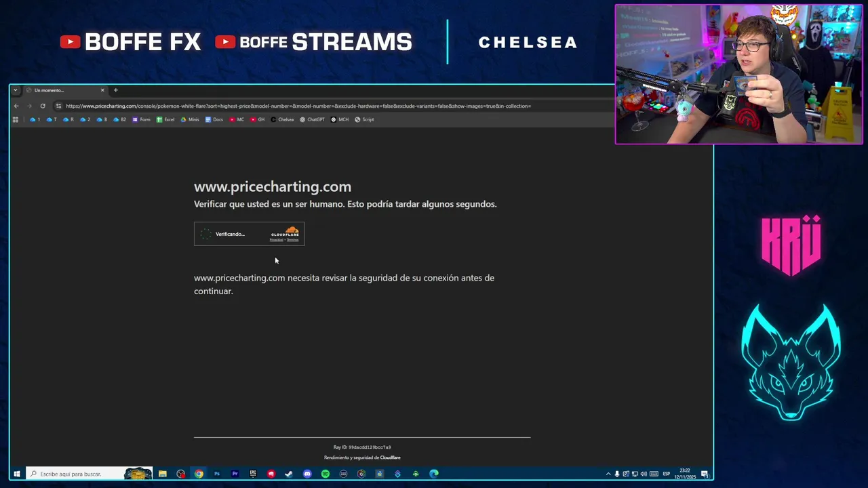Click the Ray ID text in footer
Screen dimensions: 868x488
click(x=362, y=447)
